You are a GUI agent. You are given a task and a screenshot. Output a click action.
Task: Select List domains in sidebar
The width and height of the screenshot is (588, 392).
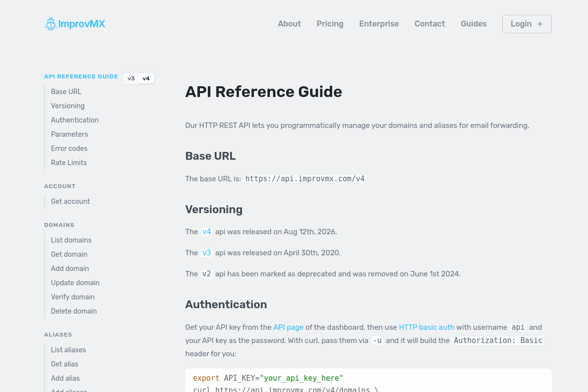(x=71, y=240)
